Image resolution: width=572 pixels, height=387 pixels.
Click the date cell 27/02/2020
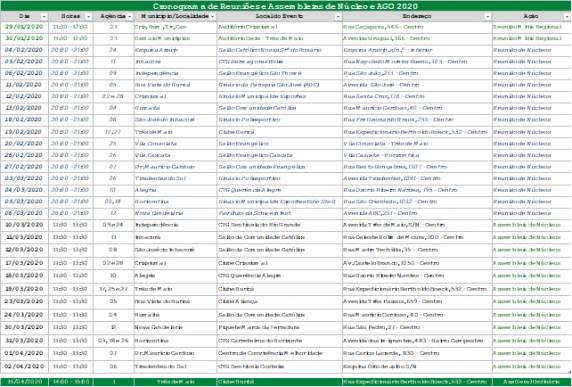click(24, 167)
